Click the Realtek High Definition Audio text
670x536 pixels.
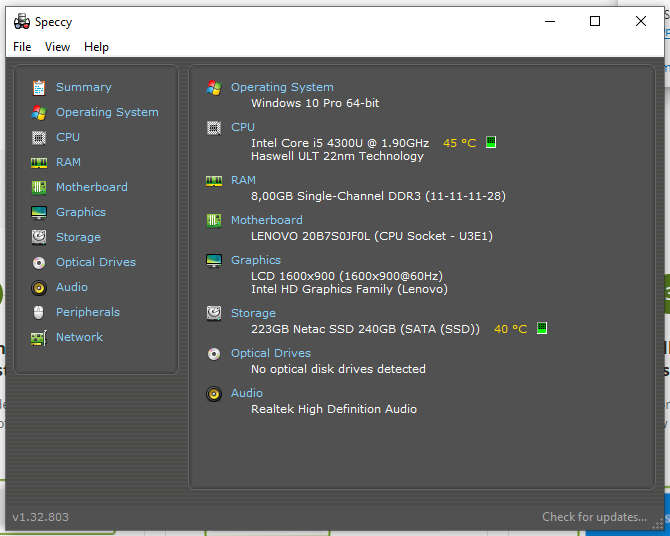[x=334, y=409]
